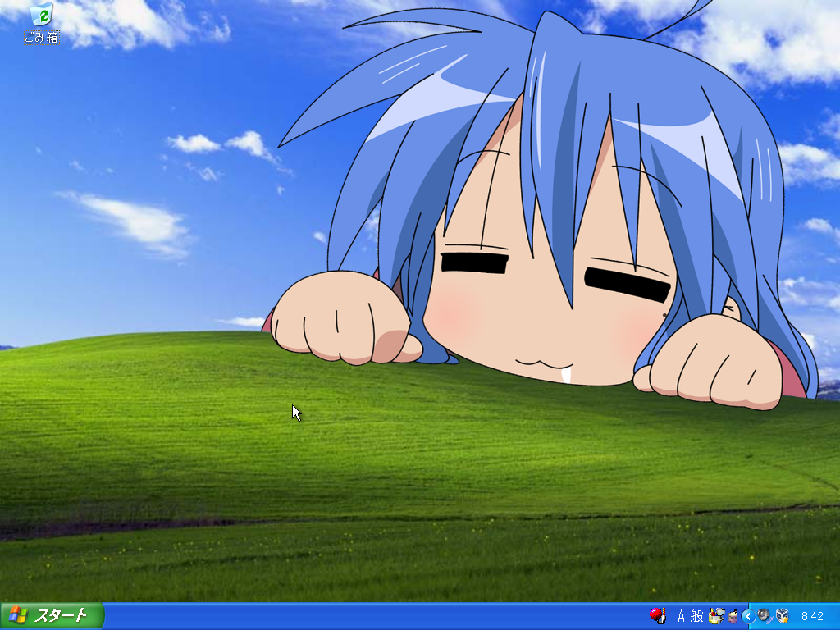Screen dimensions: 840x630
Task: Click the red IME input method icon
Action: coord(656,615)
